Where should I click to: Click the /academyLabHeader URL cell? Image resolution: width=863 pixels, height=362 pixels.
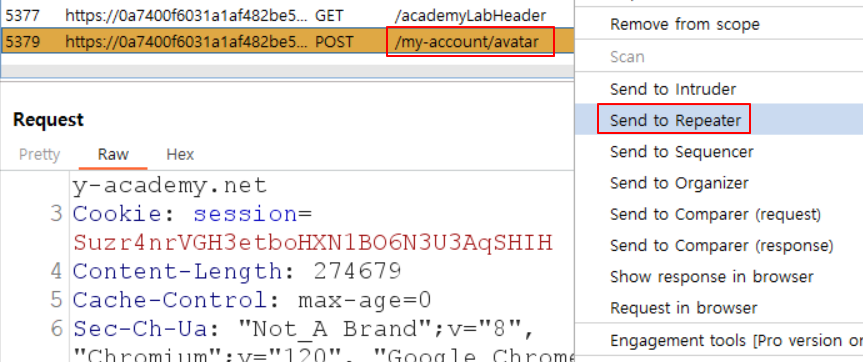point(470,15)
